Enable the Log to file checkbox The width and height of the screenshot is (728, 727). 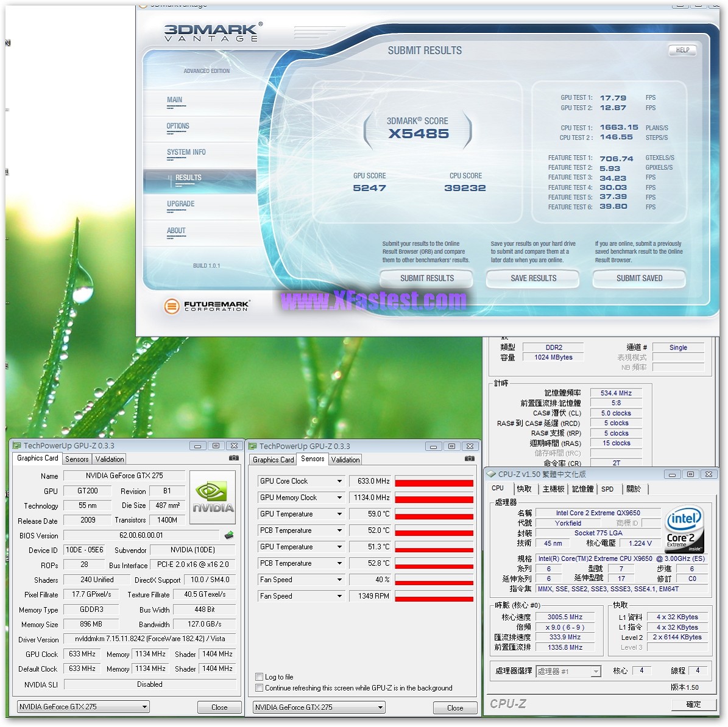[260, 676]
